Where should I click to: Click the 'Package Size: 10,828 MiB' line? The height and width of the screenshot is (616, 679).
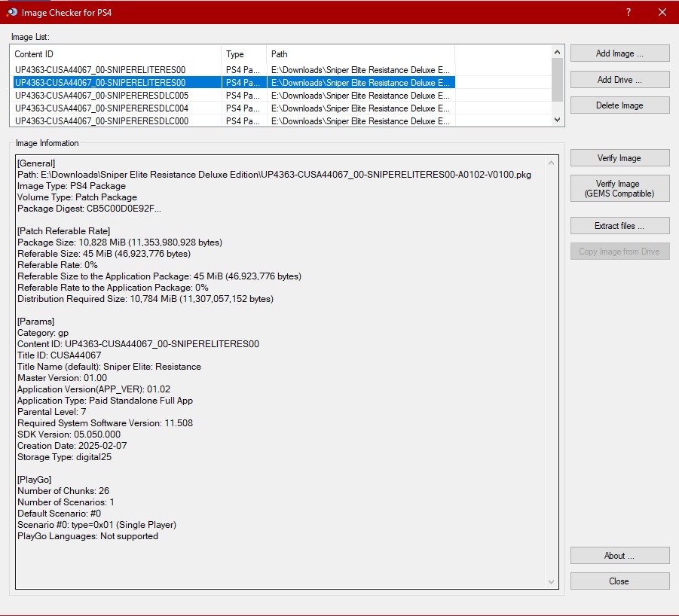(120, 242)
